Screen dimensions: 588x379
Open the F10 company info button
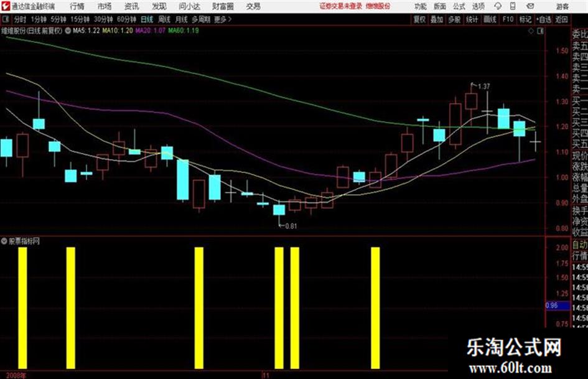coord(508,19)
